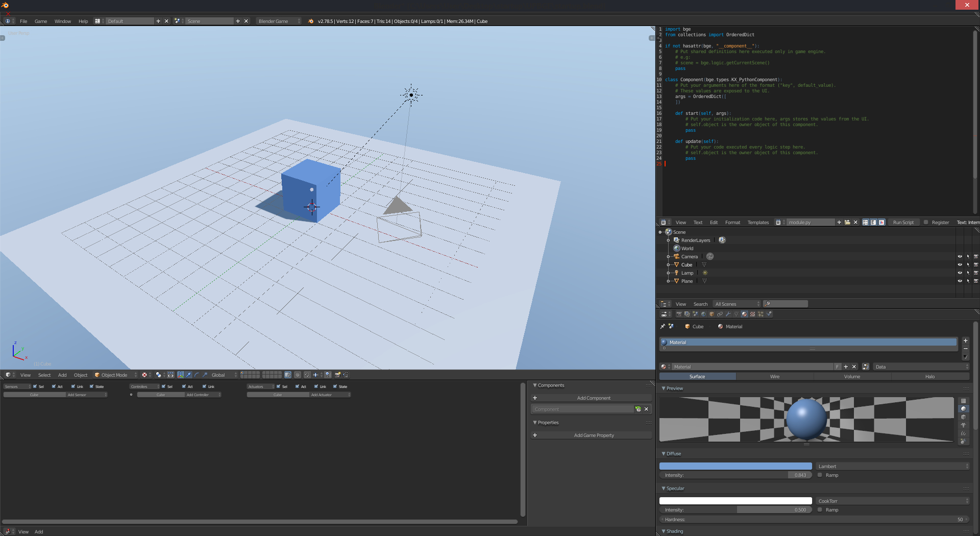980x536 pixels.
Task: Expand the Cube item in outliner
Action: coord(668,264)
